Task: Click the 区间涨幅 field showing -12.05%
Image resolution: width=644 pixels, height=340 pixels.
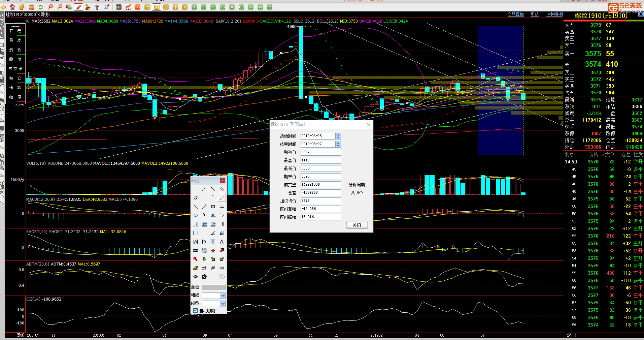Action: pos(320,209)
